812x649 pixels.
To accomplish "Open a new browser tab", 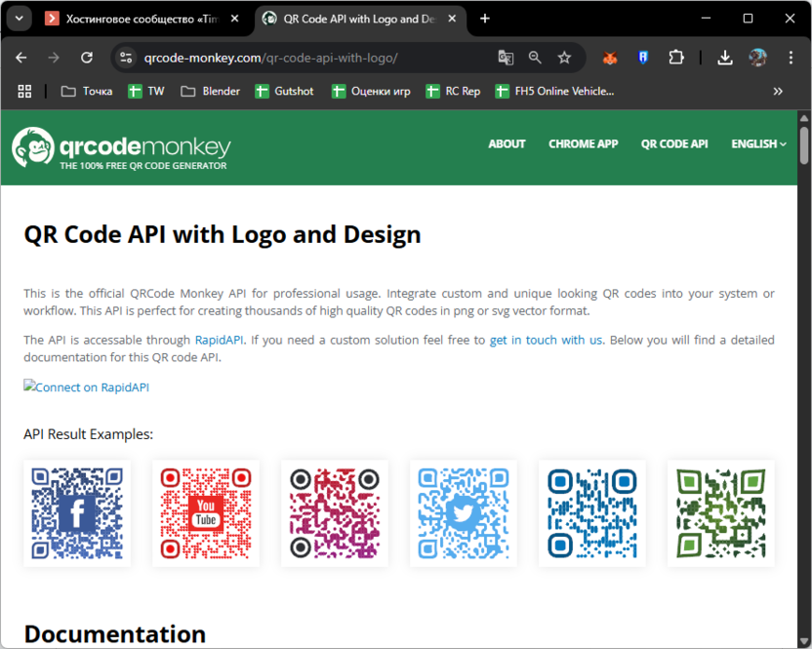I will pos(485,18).
